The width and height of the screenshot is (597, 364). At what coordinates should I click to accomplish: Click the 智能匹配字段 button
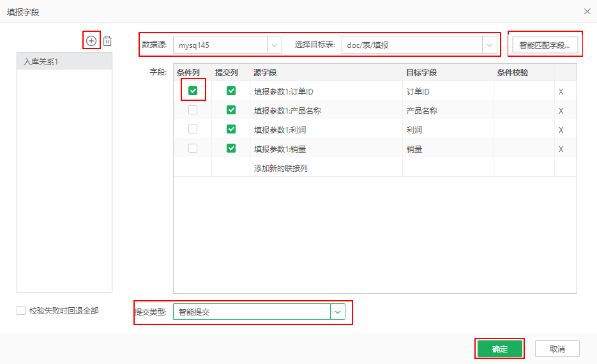click(545, 45)
